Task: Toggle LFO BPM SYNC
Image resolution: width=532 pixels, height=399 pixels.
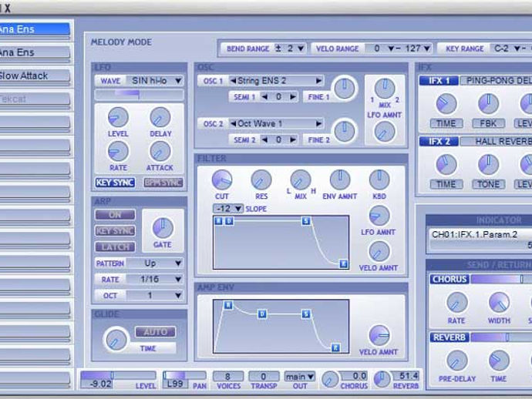Action: point(163,183)
